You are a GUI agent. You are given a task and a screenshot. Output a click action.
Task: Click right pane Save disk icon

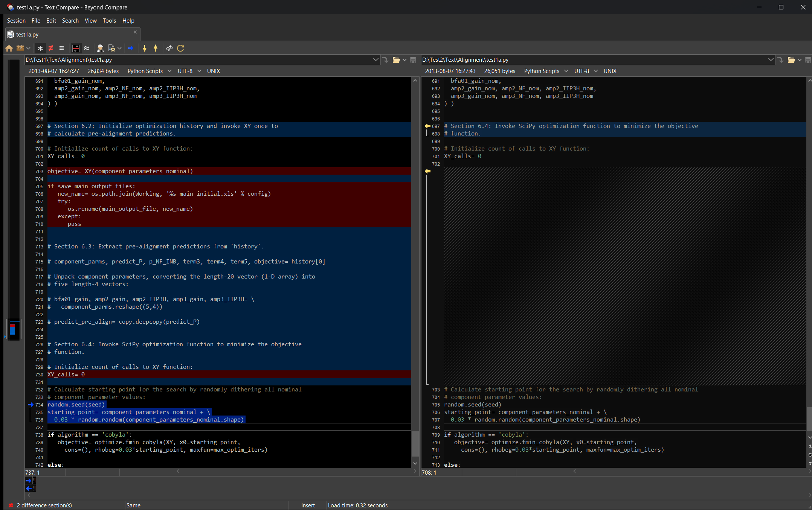point(808,60)
